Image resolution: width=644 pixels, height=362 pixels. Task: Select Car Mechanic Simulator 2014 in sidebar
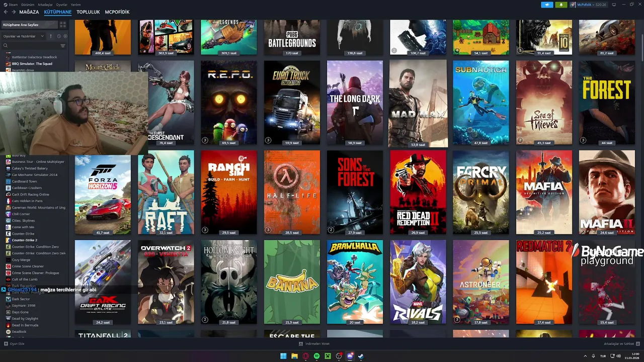tap(34, 175)
